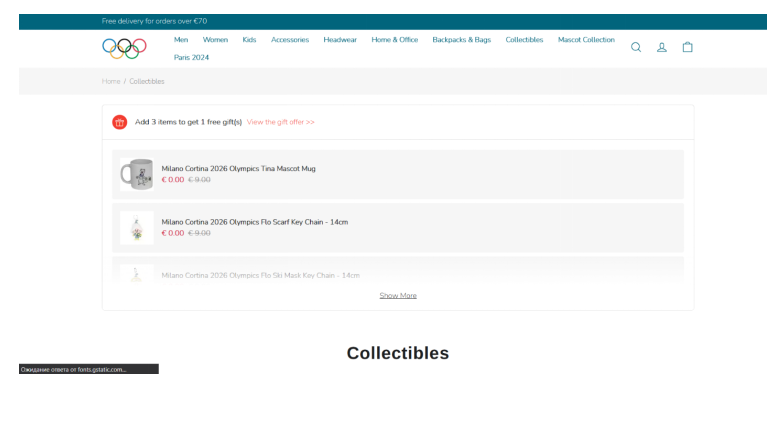Navigate to Home & Office
This screenshot has height=440, width=783.
(395, 40)
